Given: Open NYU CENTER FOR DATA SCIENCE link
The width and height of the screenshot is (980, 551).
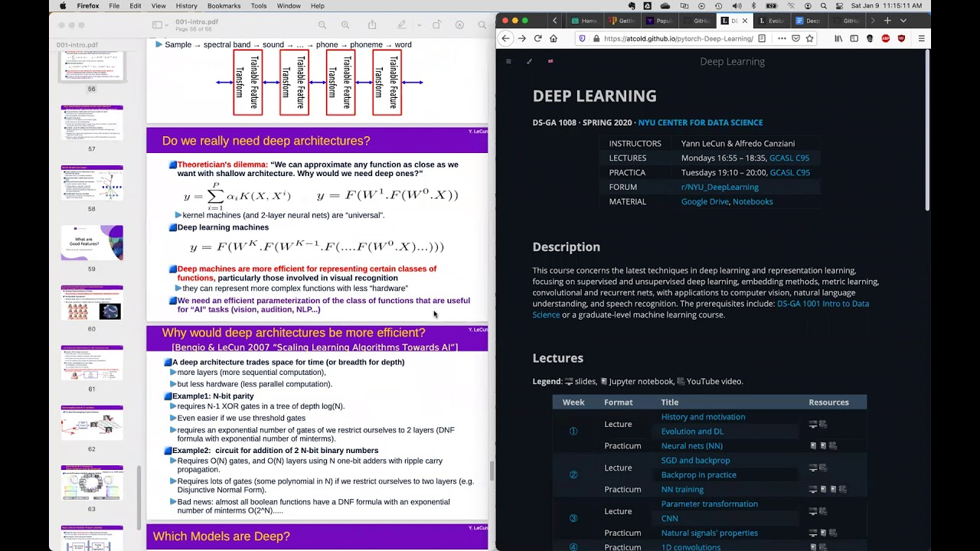Looking at the screenshot, I should (x=700, y=122).
